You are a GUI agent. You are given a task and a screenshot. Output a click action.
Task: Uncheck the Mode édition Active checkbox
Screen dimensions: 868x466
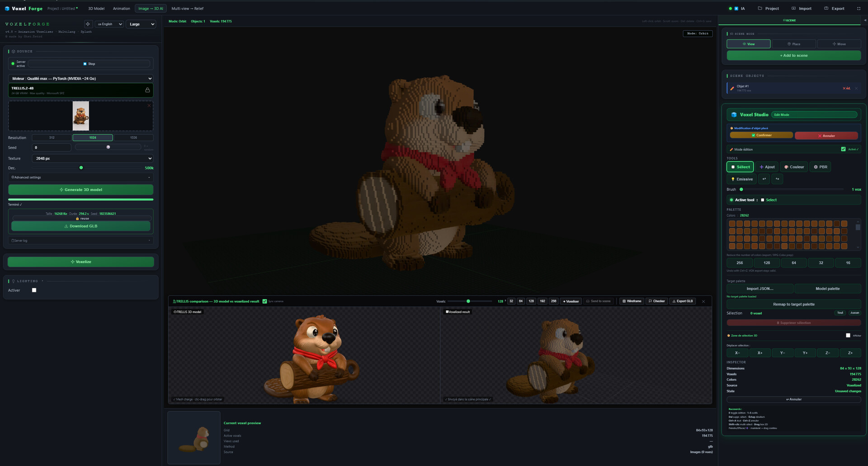pyautogui.click(x=843, y=149)
